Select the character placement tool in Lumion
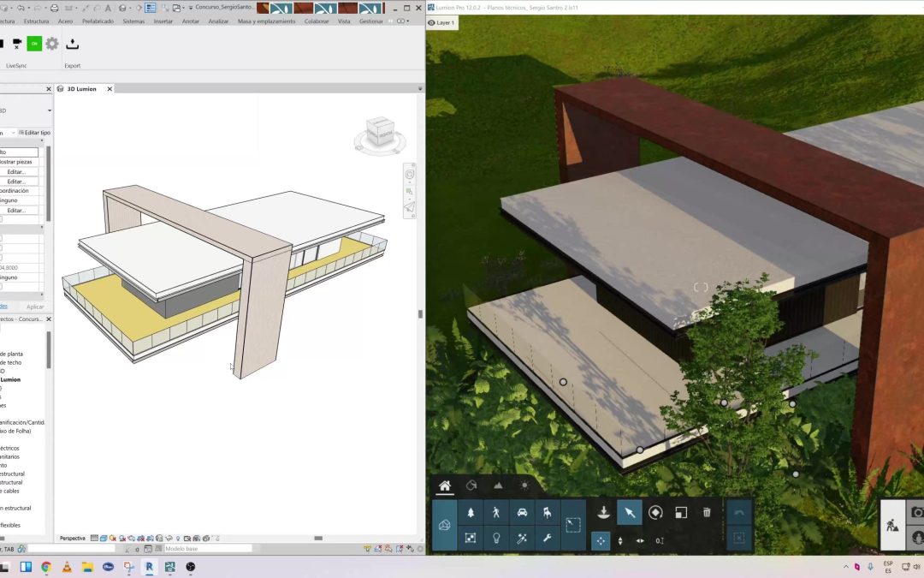 [495, 512]
